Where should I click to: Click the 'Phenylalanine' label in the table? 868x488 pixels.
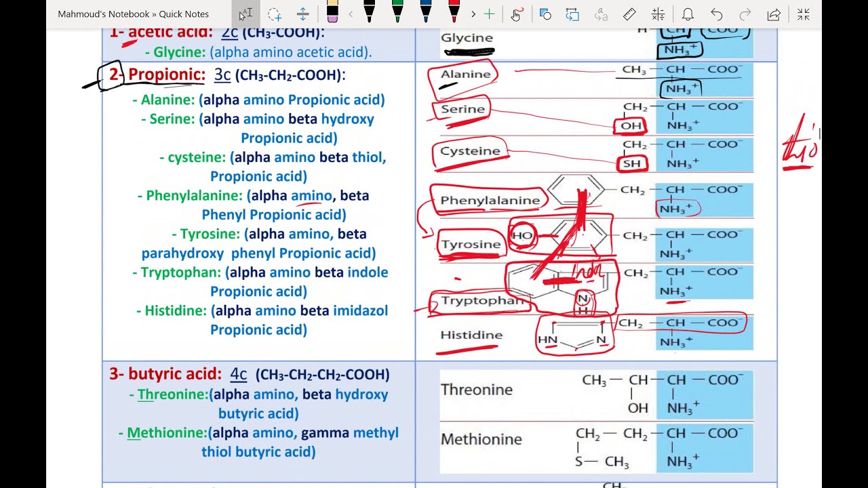coord(490,201)
